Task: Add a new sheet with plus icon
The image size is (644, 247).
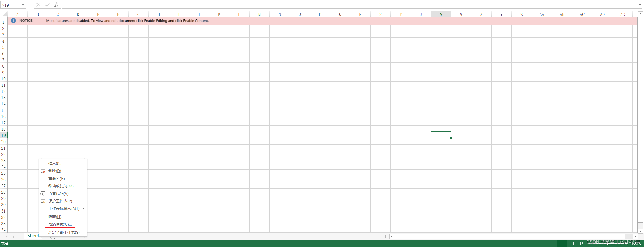Action: click(x=53, y=237)
